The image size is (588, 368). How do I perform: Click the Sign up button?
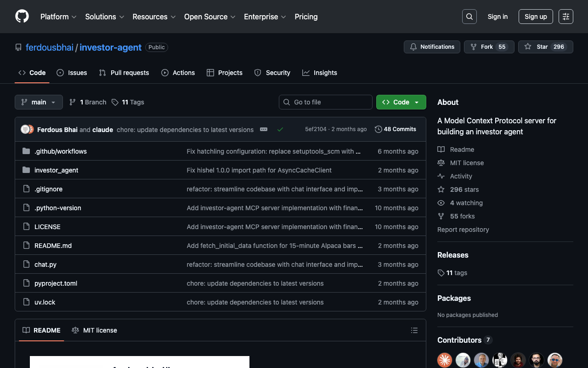coord(536,17)
